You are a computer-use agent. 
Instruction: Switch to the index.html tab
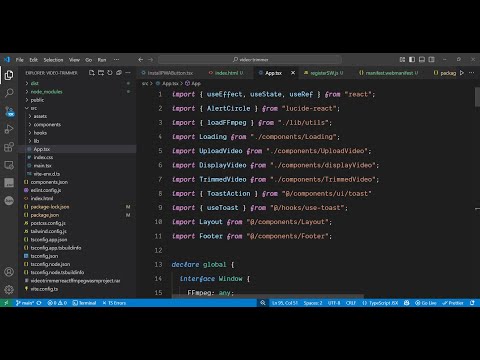pyautogui.click(x=226, y=73)
